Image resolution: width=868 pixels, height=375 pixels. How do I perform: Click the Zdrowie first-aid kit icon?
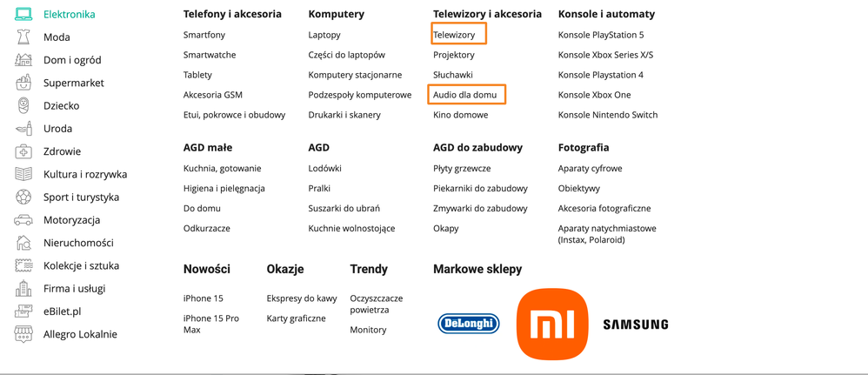23,151
